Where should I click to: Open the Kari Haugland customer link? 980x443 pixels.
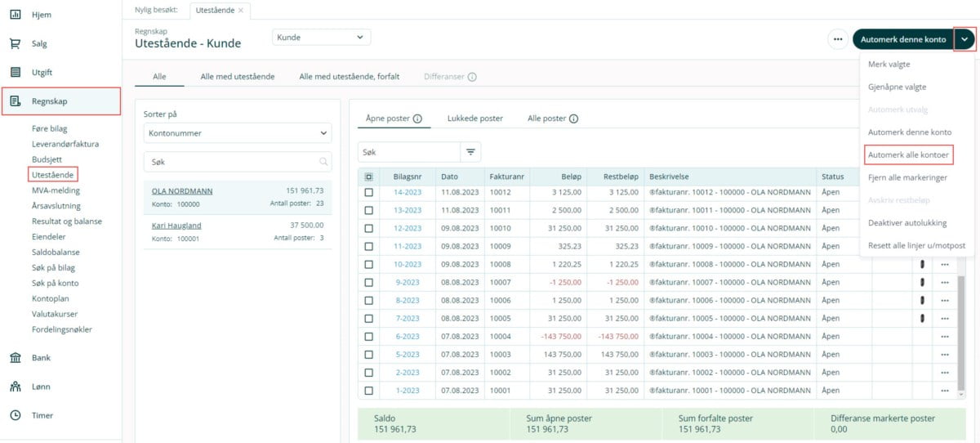click(176, 226)
